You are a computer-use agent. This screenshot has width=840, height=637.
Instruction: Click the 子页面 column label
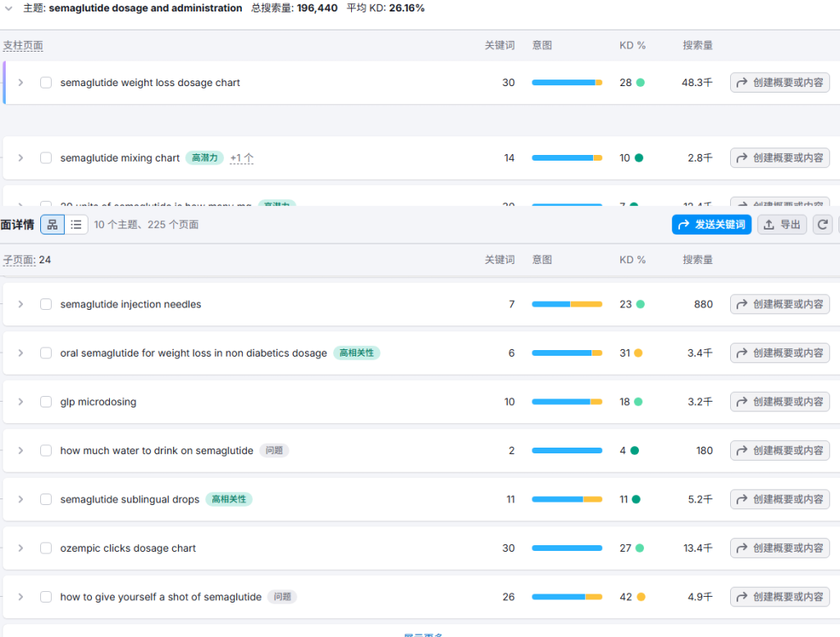click(20, 260)
